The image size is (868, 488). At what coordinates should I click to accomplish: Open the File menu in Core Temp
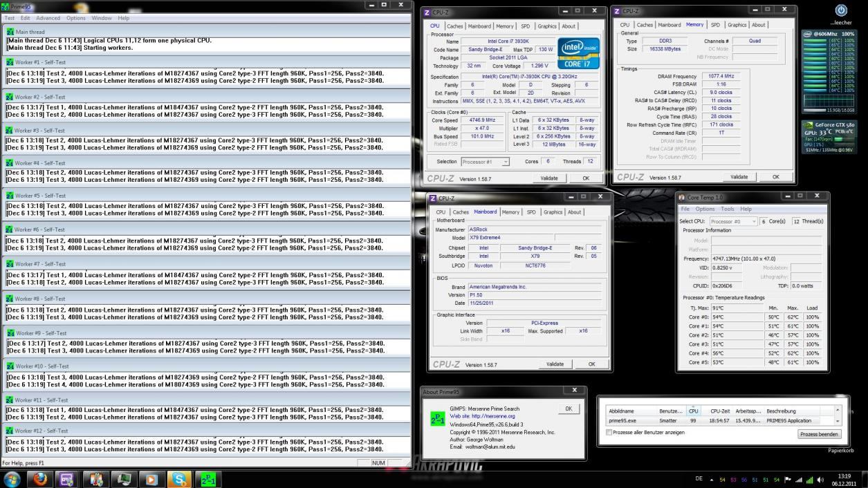coord(685,209)
